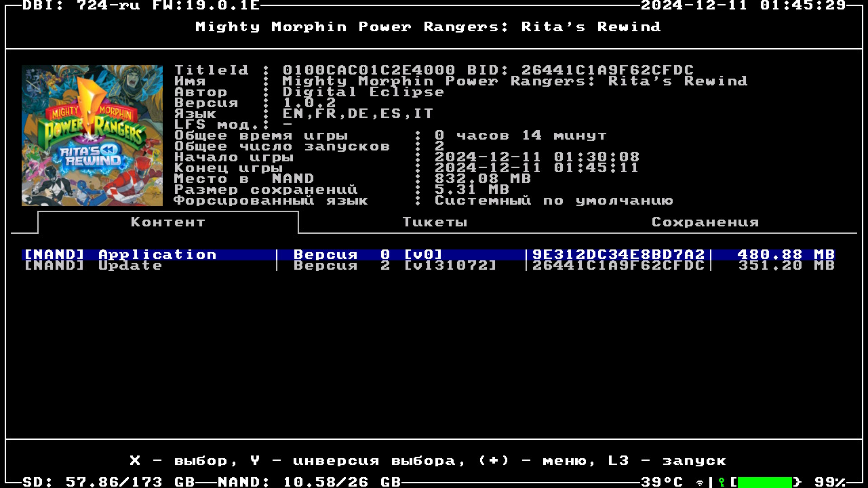Click the Update size 351.20 MB
The width and height of the screenshot is (868, 488).
(x=787, y=266)
